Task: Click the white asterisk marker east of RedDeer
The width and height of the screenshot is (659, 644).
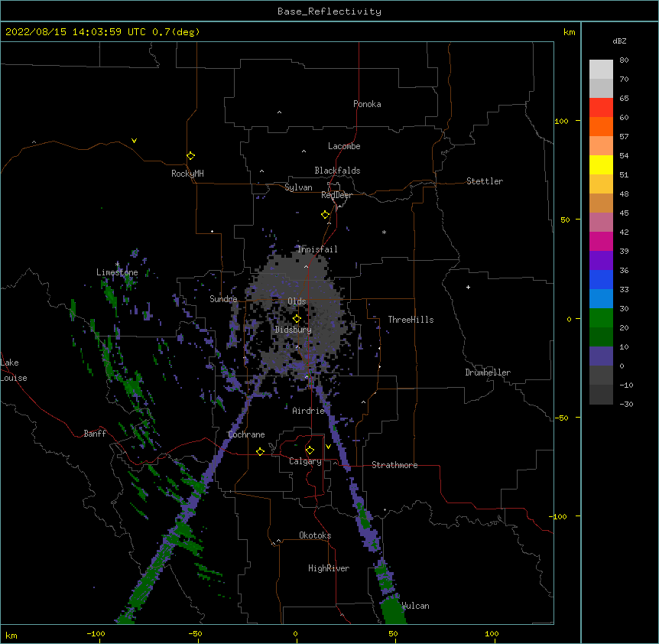Action: pos(384,233)
